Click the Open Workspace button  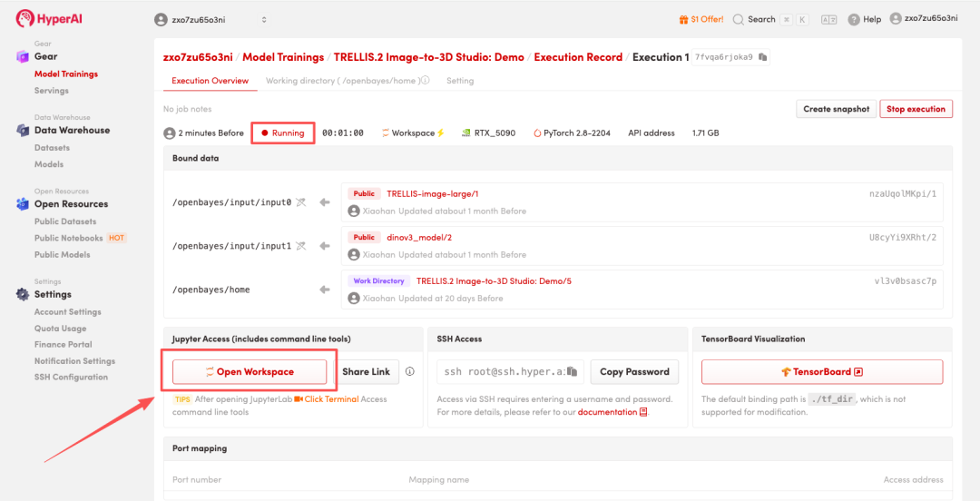(x=250, y=371)
